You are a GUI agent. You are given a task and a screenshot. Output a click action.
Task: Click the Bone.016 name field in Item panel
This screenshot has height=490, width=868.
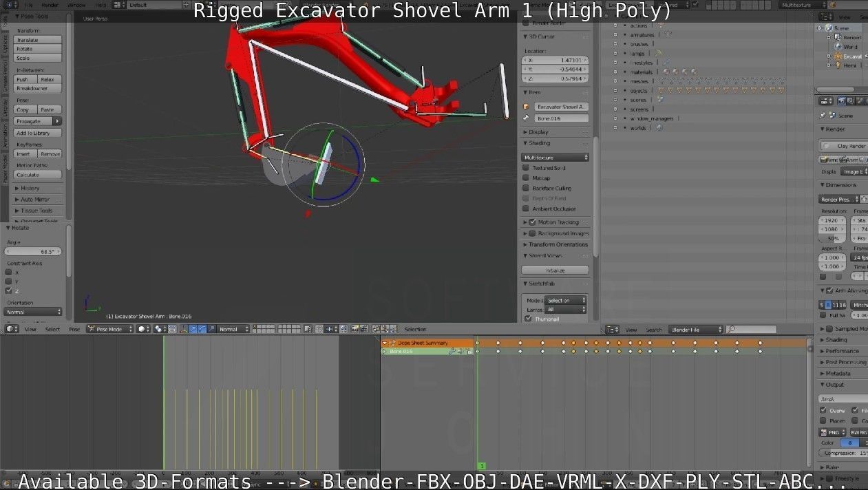point(560,118)
